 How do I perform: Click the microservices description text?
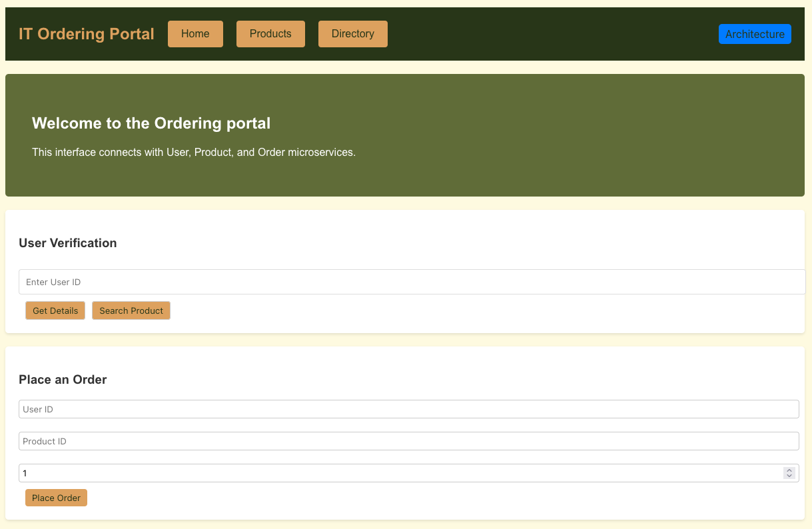tap(193, 152)
